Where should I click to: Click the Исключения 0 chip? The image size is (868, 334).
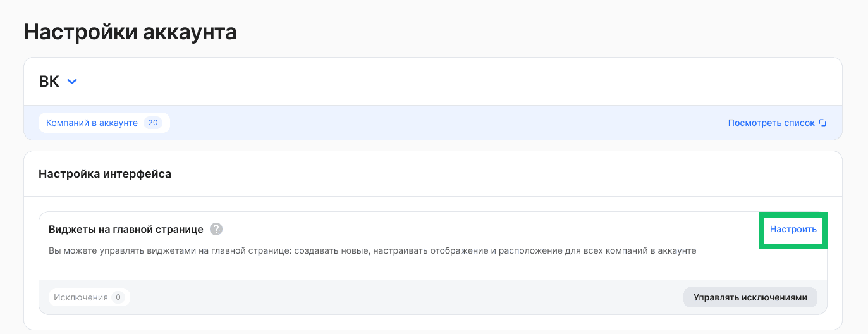coord(89,297)
